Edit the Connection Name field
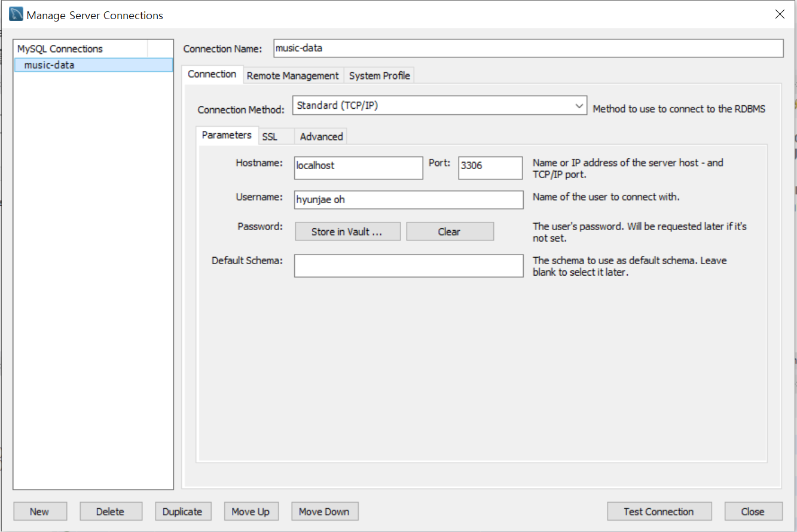 point(528,48)
